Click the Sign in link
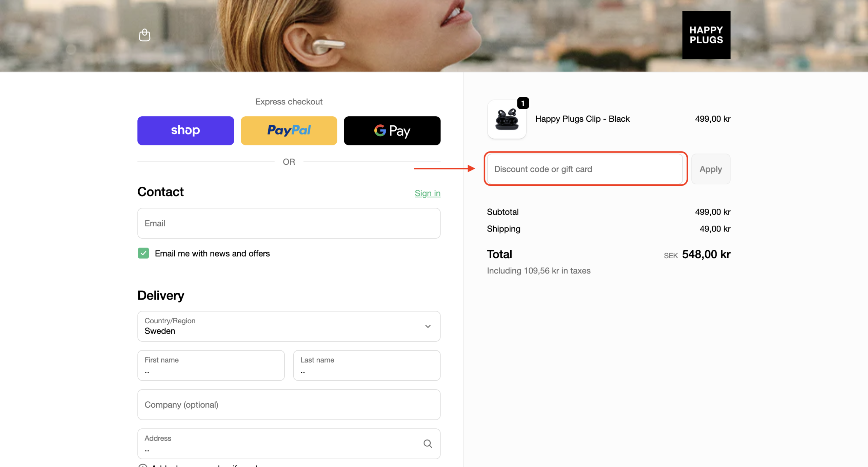The height and width of the screenshot is (467, 868). (427, 193)
